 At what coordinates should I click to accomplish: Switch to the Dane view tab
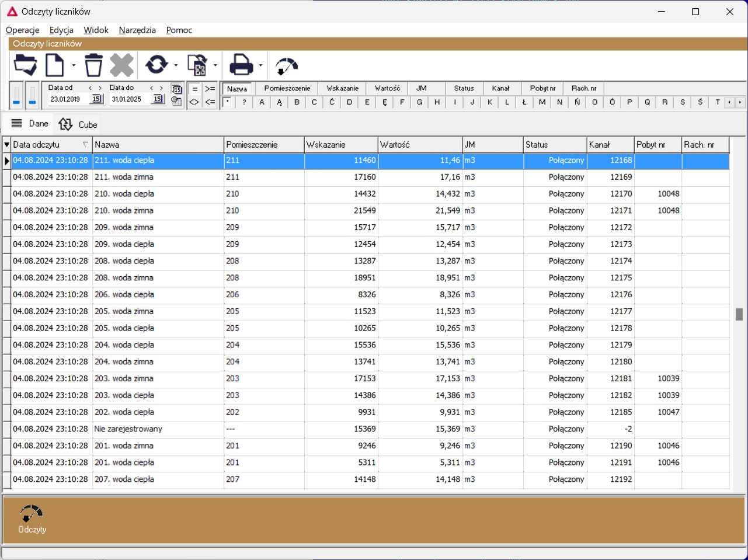point(30,124)
